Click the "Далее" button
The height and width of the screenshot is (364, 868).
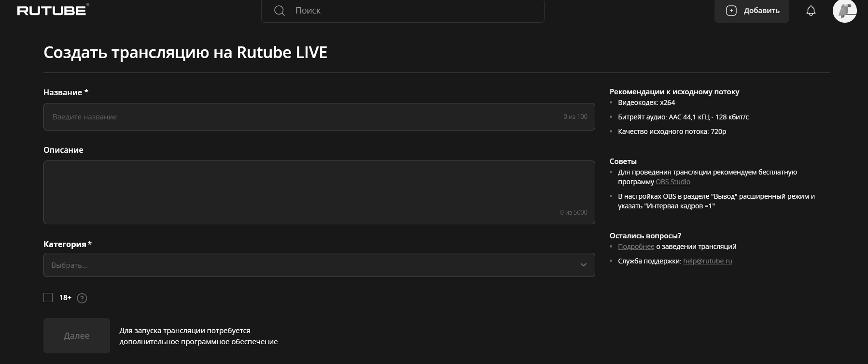[77, 335]
